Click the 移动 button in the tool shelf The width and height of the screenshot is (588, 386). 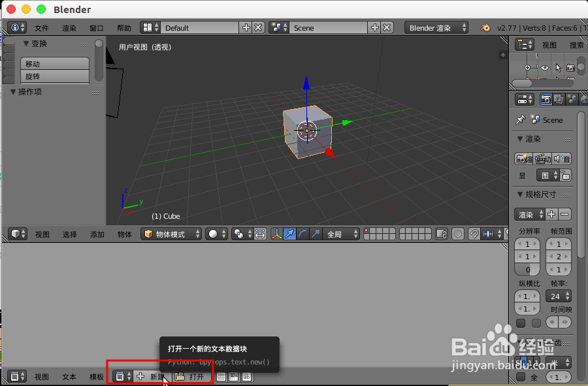tap(54, 65)
